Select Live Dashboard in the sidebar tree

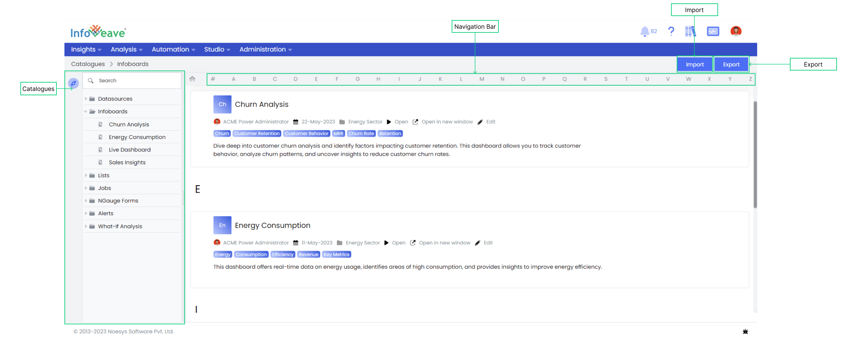[x=130, y=150]
